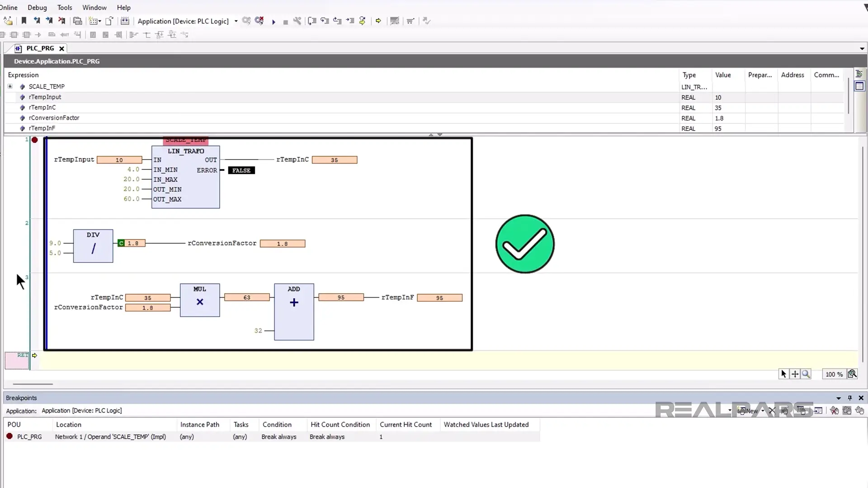The height and width of the screenshot is (488, 868).
Task: Open the Debug menu
Action: pos(37,7)
